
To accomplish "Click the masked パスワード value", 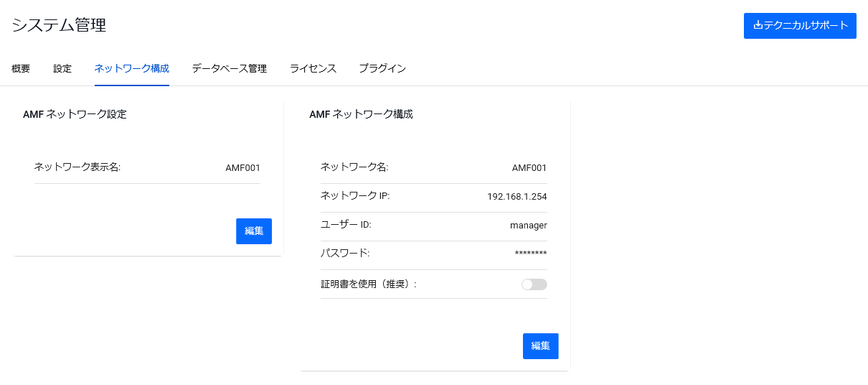I will (531, 254).
